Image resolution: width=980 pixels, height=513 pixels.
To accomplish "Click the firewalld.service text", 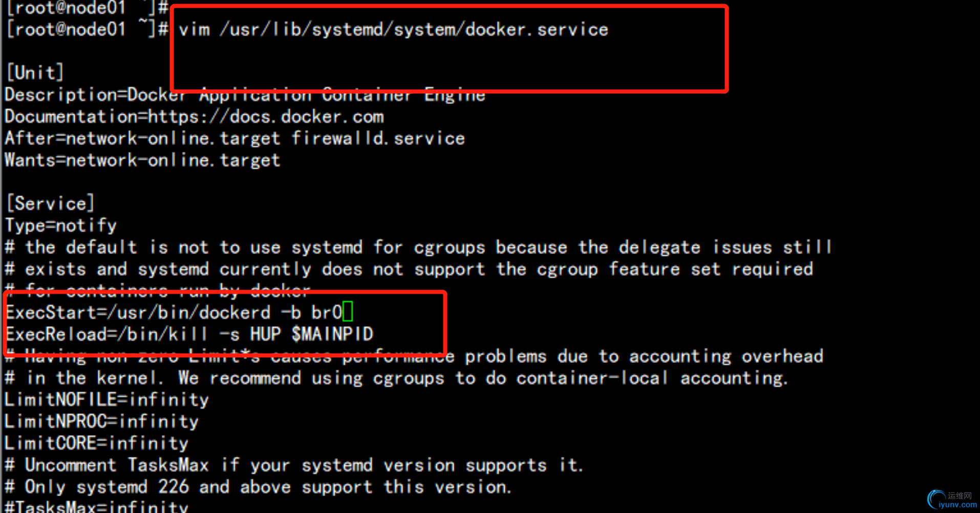I will click(378, 139).
